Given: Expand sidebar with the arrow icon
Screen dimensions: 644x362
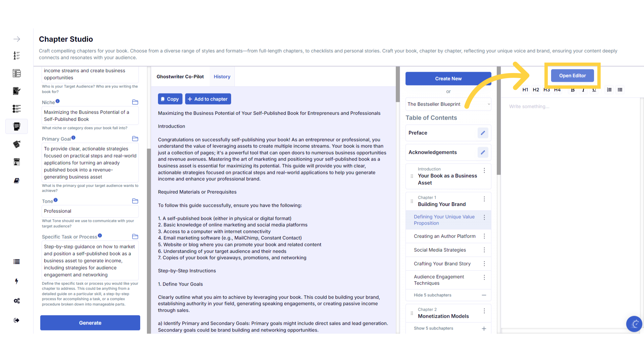Looking at the screenshot, I should pos(16,39).
